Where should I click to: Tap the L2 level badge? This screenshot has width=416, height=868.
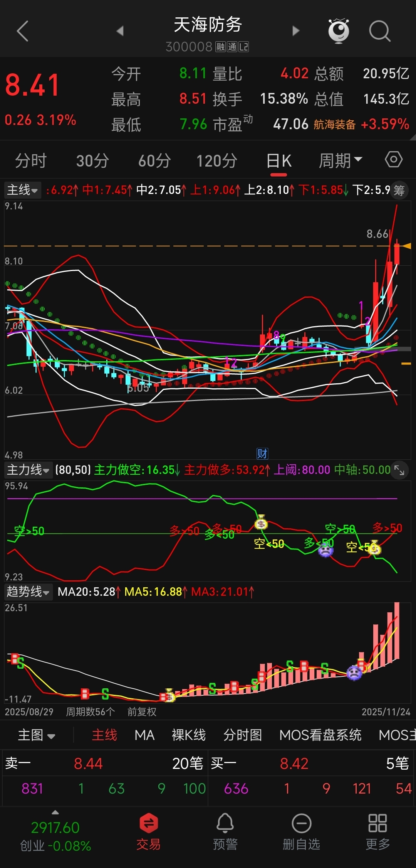coord(244,47)
